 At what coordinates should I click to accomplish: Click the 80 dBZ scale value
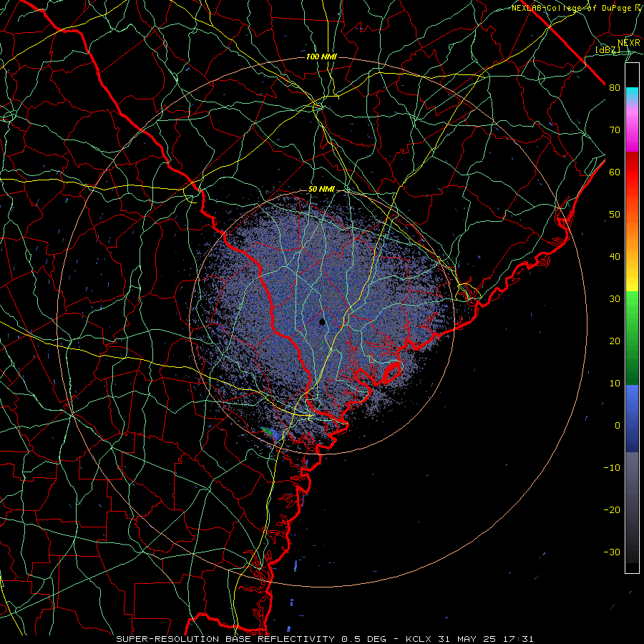(x=615, y=88)
